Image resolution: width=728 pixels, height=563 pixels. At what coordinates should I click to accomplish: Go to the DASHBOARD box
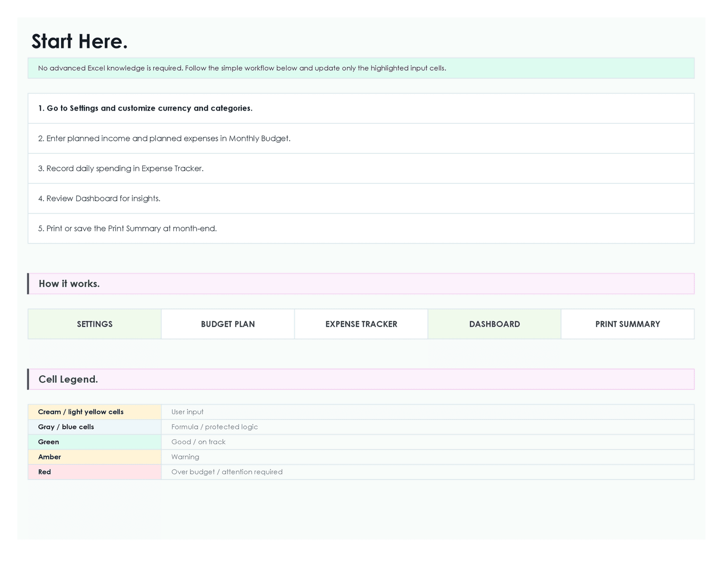pyautogui.click(x=494, y=324)
